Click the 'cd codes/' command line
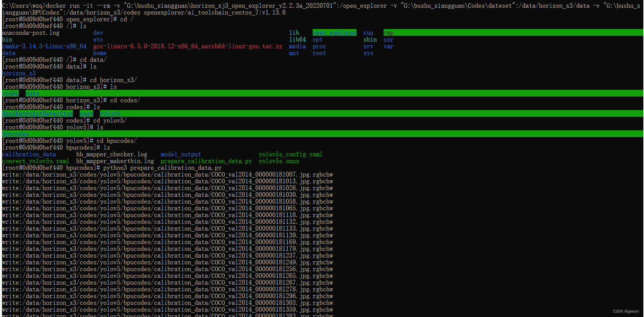644x317 pixels. (71, 100)
